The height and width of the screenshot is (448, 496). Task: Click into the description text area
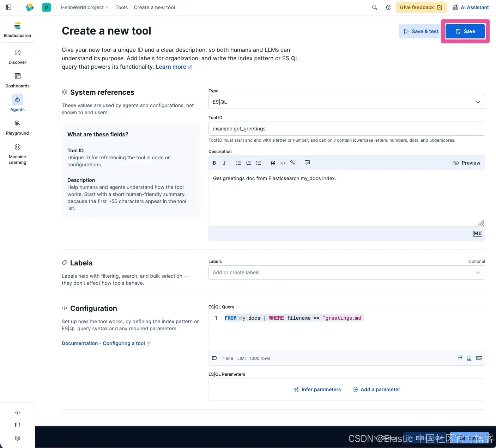point(346,198)
